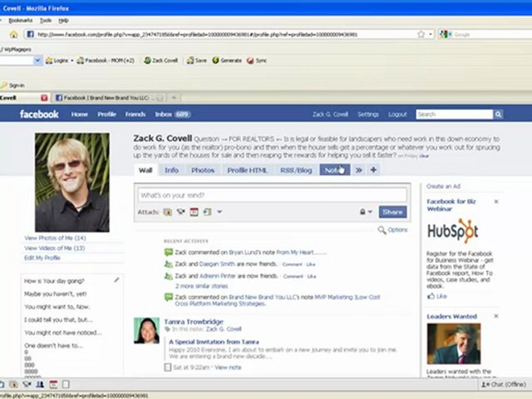Open the privacy lock dropdown
Viewport: 532px width, 399px height.
point(366,212)
